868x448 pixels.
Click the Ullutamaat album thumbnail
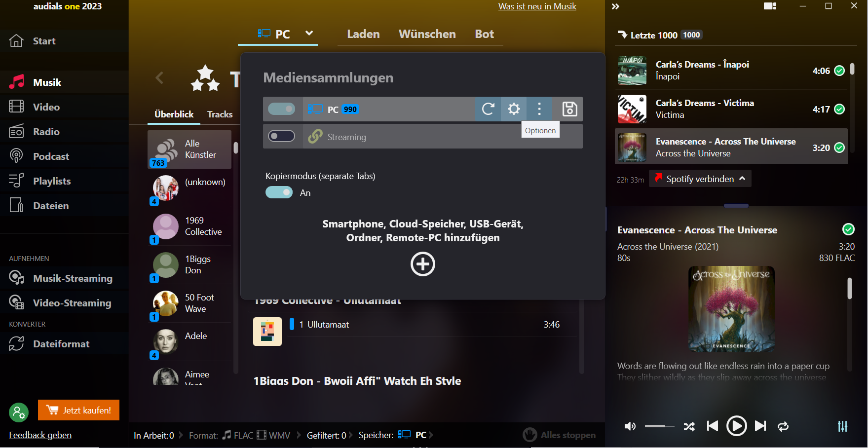(267, 332)
